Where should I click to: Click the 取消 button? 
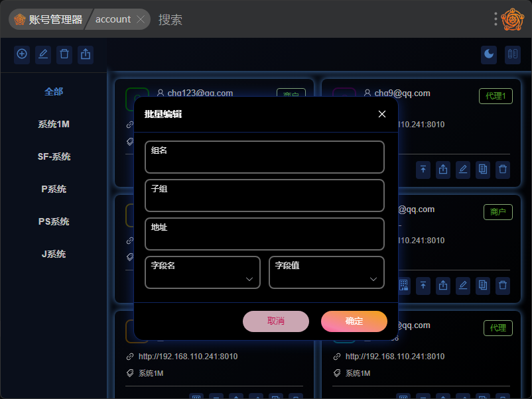coord(276,321)
